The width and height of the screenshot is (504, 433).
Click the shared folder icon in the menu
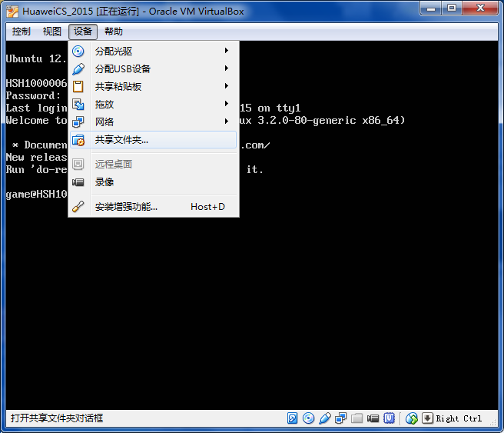tap(78, 140)
